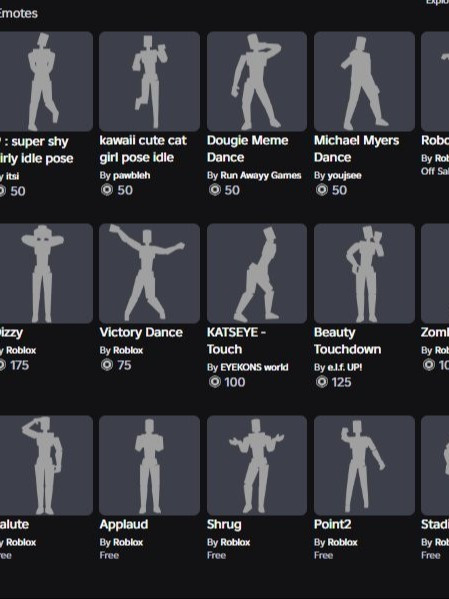The width and height of the screenshot is (449, 599).
Task: Click the Robux icon beside Dougie Meme Dance price
Action: (215, 190)
